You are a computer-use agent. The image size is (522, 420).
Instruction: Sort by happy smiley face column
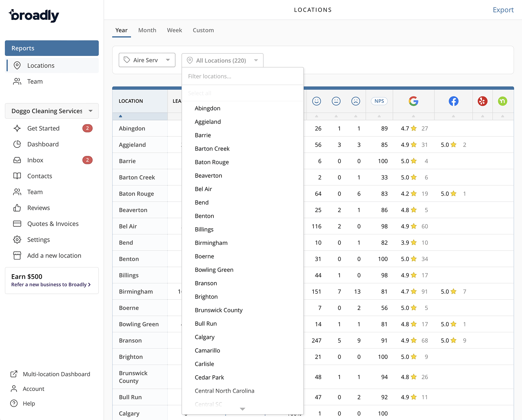pyautogui.click(x=316, y=101)
